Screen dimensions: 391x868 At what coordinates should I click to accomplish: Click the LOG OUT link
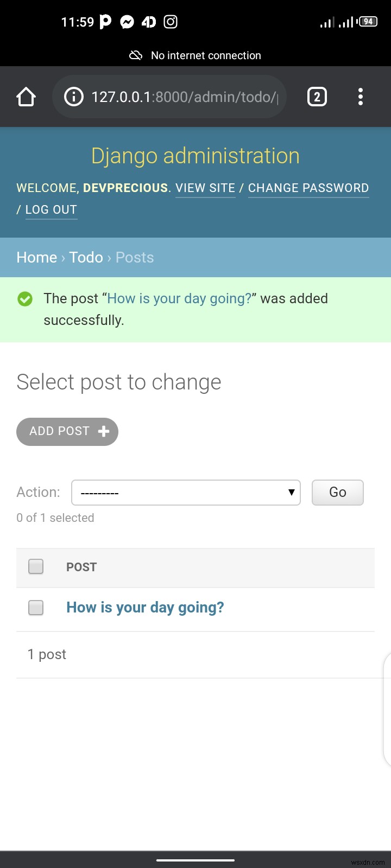point(51,210)
